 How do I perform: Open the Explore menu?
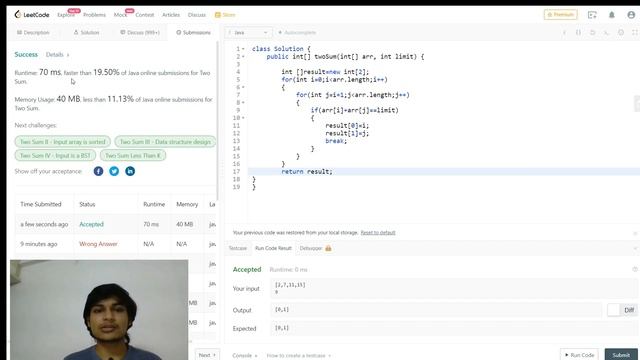66,15
